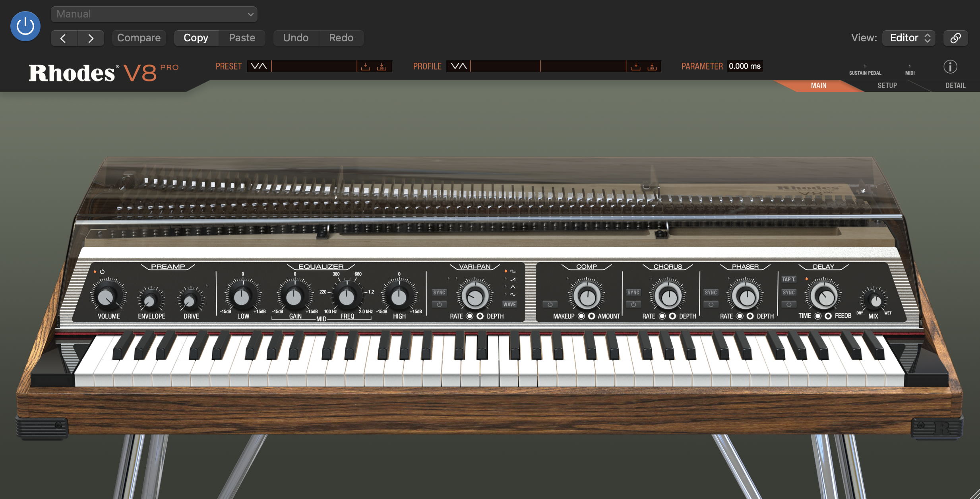Viewport: 980px width, 499px height.
Task: Switch on the Comp power button
Action: coord(550,305)
